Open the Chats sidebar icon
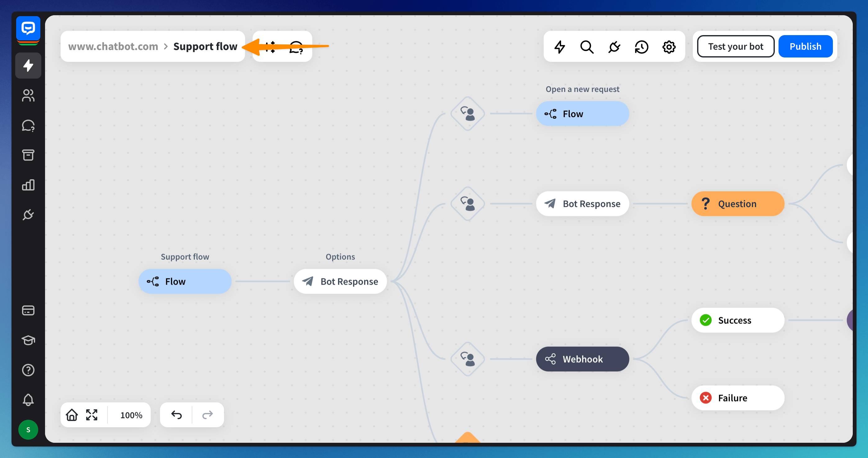 pyautogui.click(x=28, y=125)
